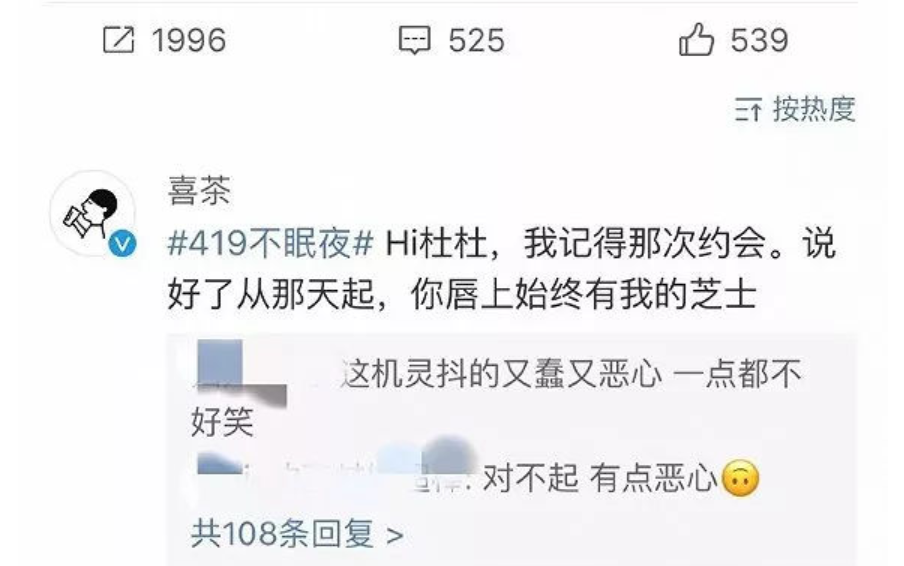
Task: Tap the thumbs-up like icon
Action: (x=696, y=39)
